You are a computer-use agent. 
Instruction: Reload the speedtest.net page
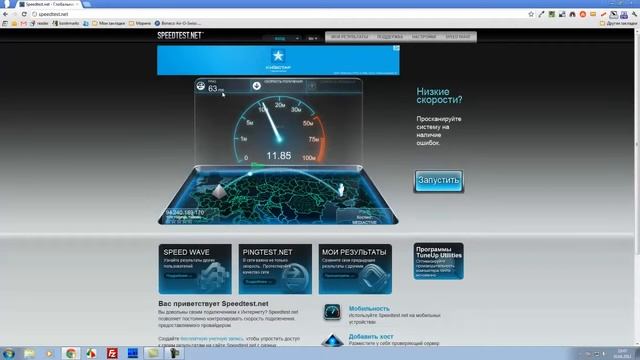[24, 14]
